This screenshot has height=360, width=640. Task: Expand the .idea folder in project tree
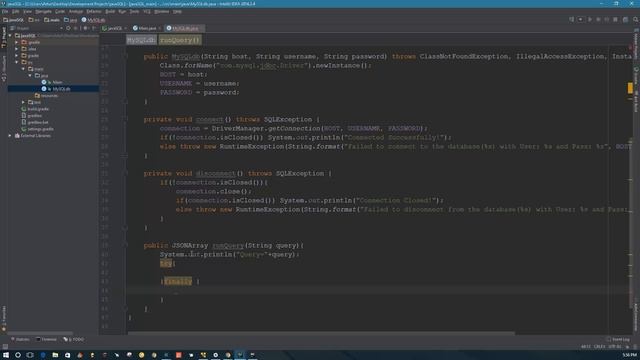(17, 49)
